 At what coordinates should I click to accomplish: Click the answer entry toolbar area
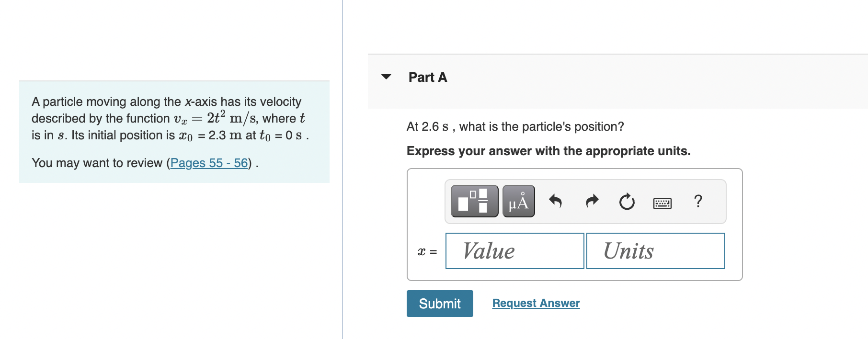pyautogui.click(x=585, y=202)
